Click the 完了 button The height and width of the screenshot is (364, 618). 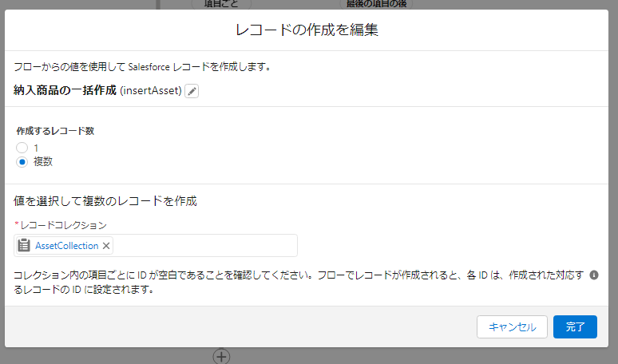tap(575, 326)
